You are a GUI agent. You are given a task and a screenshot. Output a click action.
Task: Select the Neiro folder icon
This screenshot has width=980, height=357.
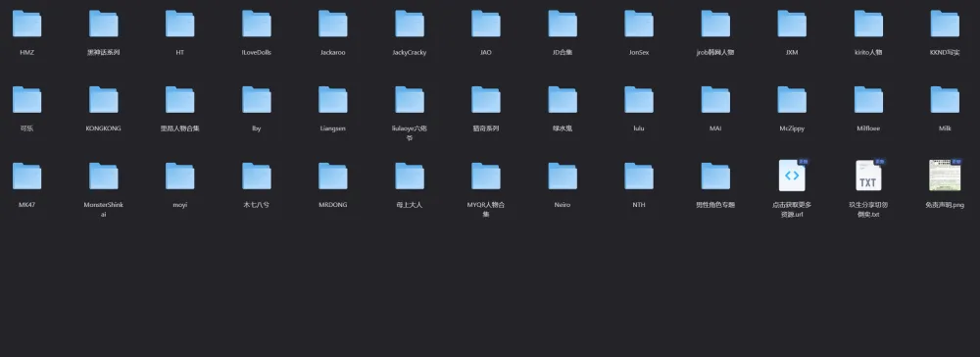click(563, 177)
